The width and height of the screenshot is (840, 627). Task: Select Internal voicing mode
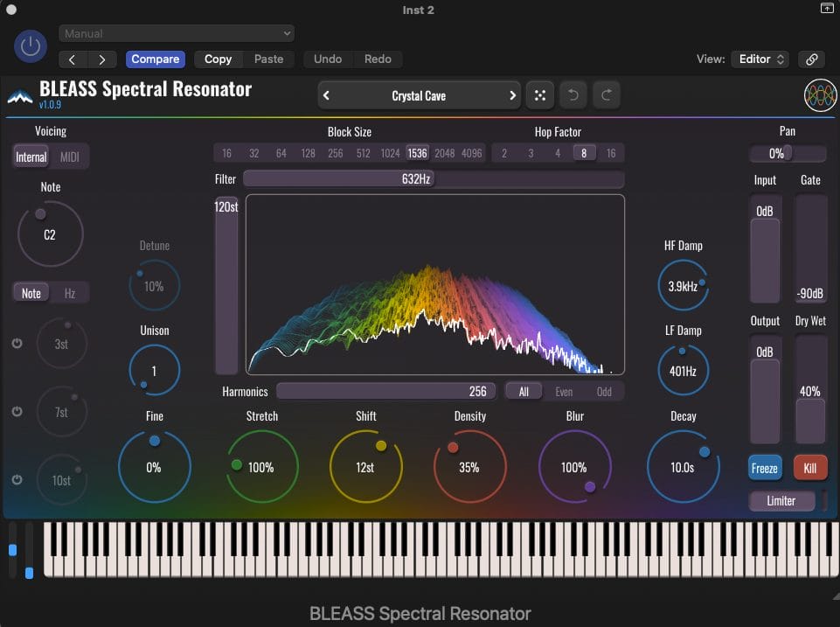pos(31,157)
